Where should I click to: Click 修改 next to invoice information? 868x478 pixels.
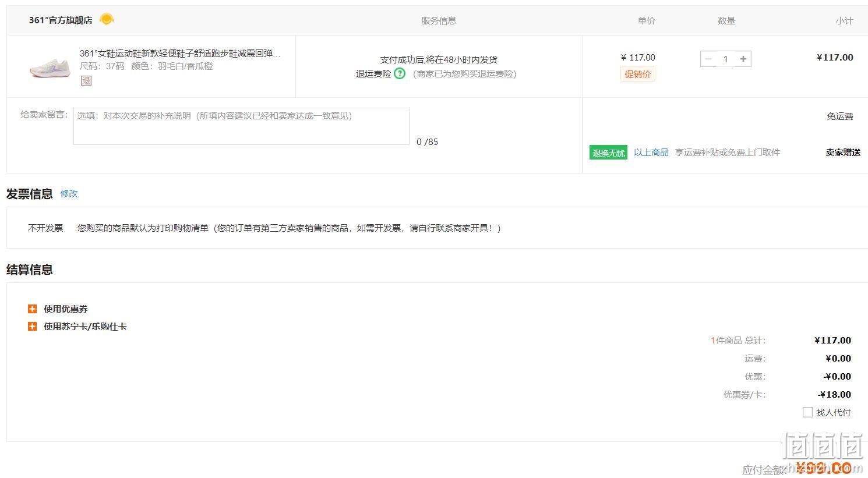tap(69, 193)
